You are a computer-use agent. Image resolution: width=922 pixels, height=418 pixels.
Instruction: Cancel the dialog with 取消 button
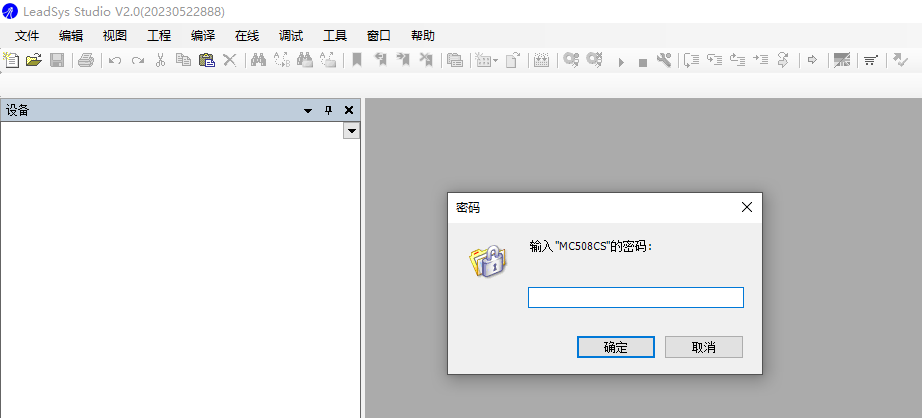pyautogui.click(x=704, y=347)
